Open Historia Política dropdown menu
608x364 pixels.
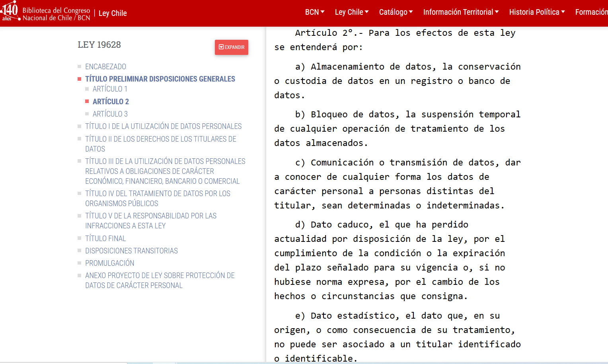[537, 12]
